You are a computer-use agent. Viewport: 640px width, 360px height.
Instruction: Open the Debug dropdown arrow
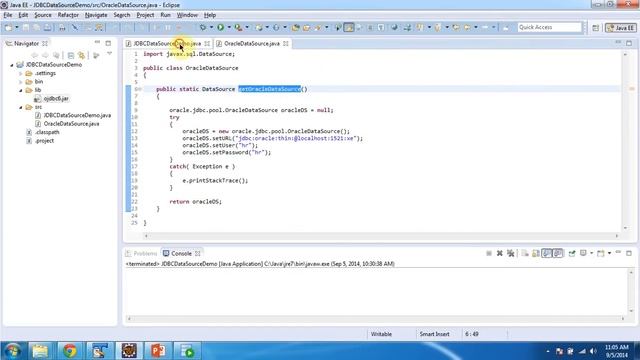[x=211, y=27]
